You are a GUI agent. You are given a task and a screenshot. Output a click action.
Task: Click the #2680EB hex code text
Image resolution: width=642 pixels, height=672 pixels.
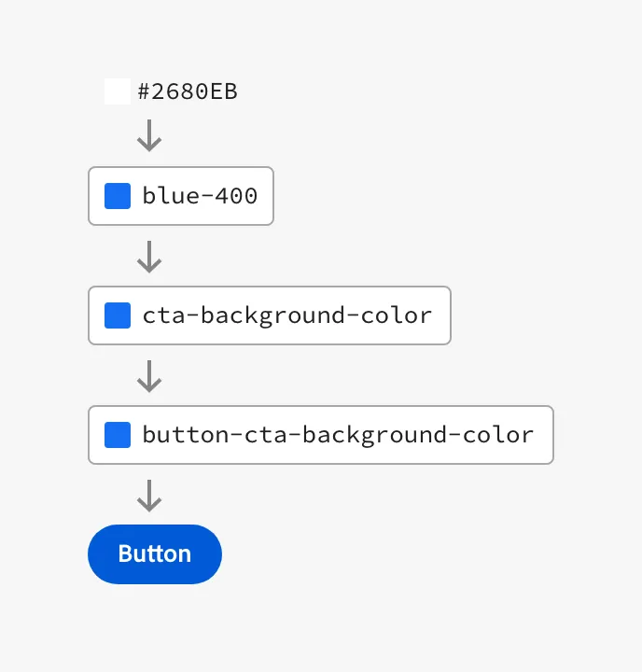point(187,91)
